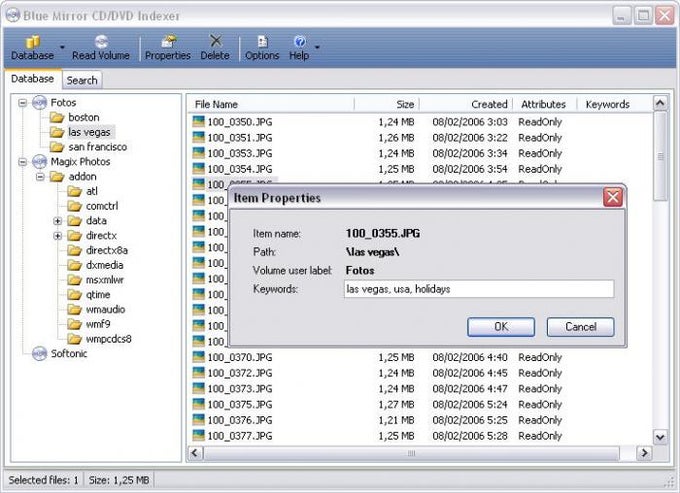Image resolution: width=680 pixels, height=493 pixels.
Task: Switch to the Database tab
Action: (33, 79)
